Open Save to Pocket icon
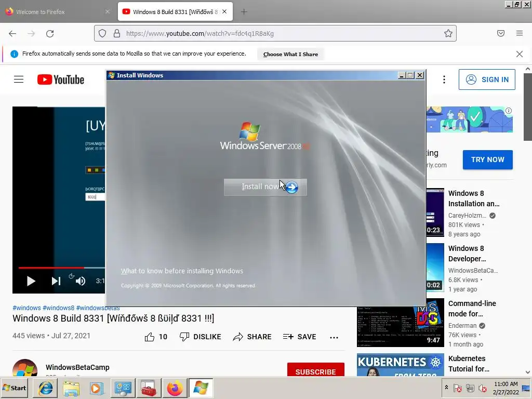The image size is (532, 399). pyautogui.click(x=501, y=33)
